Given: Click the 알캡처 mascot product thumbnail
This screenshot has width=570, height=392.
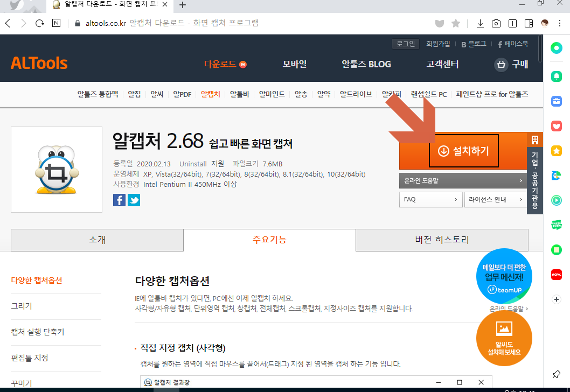Looking at the screenshot, I should (57, 170).
